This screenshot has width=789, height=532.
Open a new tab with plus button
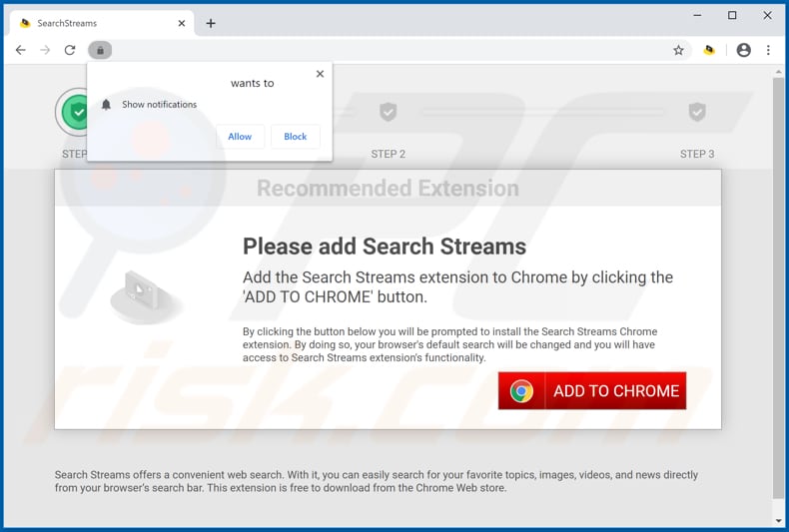[211, 23]
